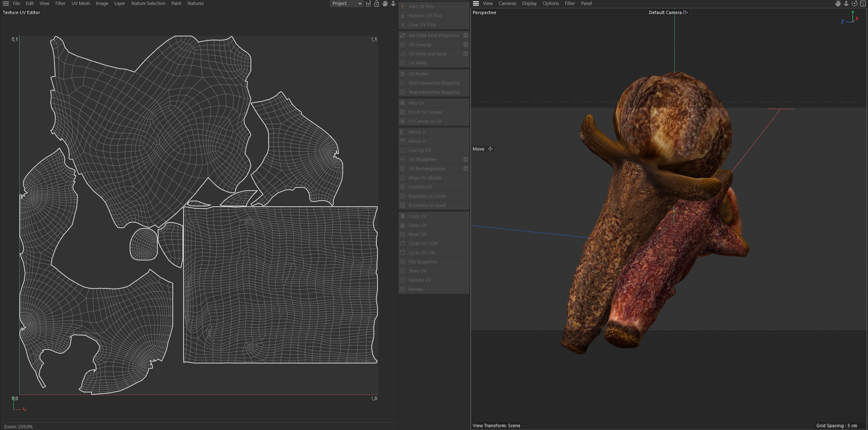868x430 pixels.
Task: Click the Mirror U command
Action: click(417, 132)
